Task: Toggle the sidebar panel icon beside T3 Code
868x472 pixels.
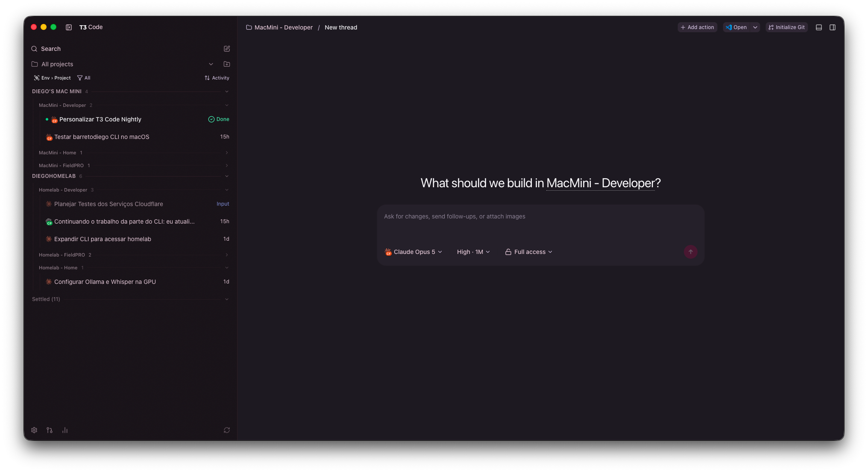Action: 69,27
